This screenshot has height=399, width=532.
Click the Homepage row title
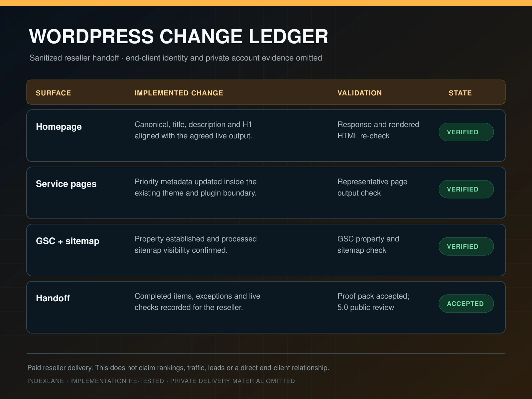point(59,127)
